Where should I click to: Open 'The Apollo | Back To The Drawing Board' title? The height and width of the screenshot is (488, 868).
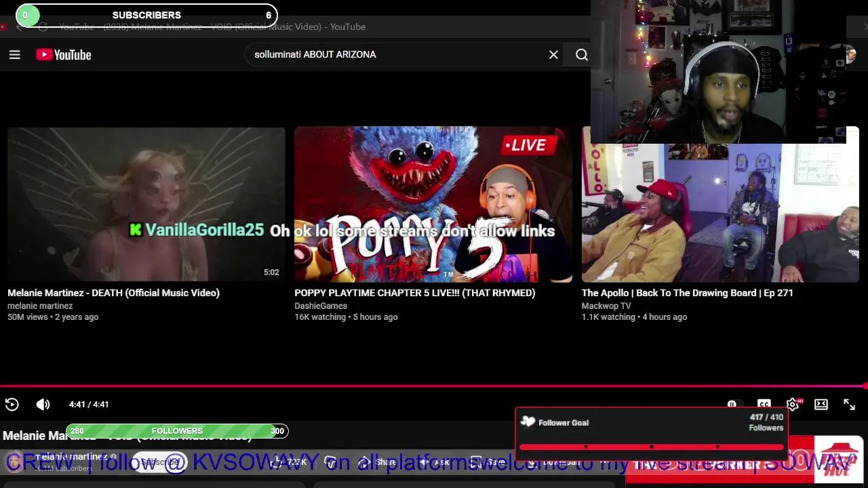pyautogui.click(x=687, y=293)
